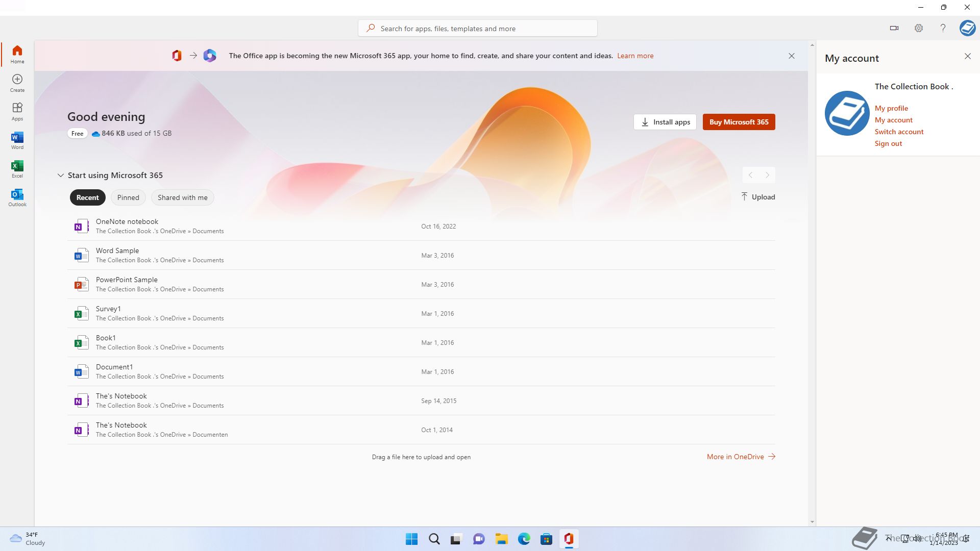Click The's Notebook icon dated Oct 1, 2014
Image resolution: width=980 pixels, height=551 pixels.
(81, 430)
